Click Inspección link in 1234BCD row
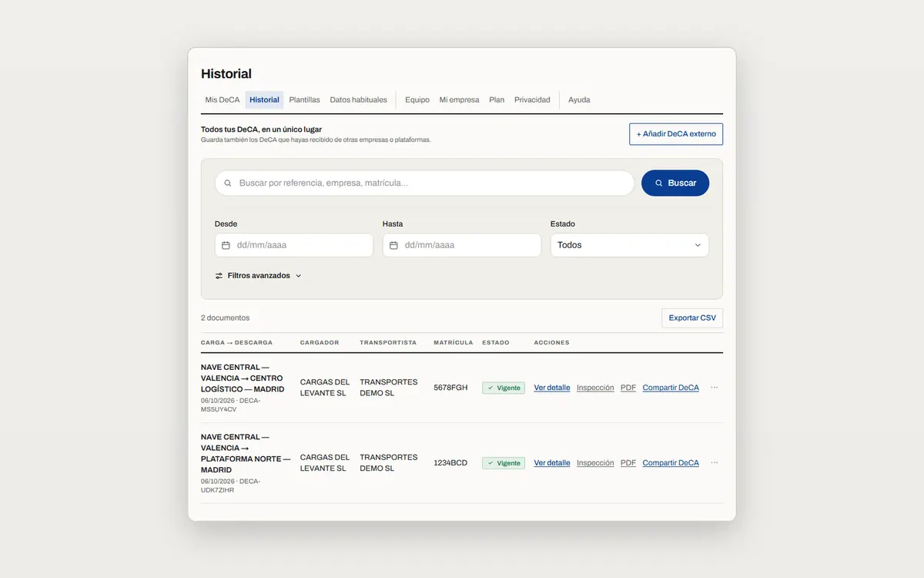Viewport: 924px width, 578px height. (595, 463)
